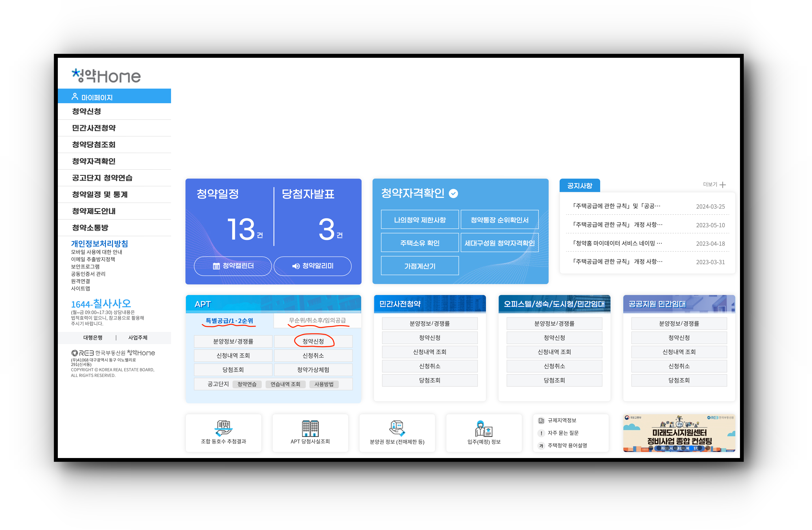Open the 청약소통방 sidebar menu
This screenshot has width=812, height=530.
[114, 228]
